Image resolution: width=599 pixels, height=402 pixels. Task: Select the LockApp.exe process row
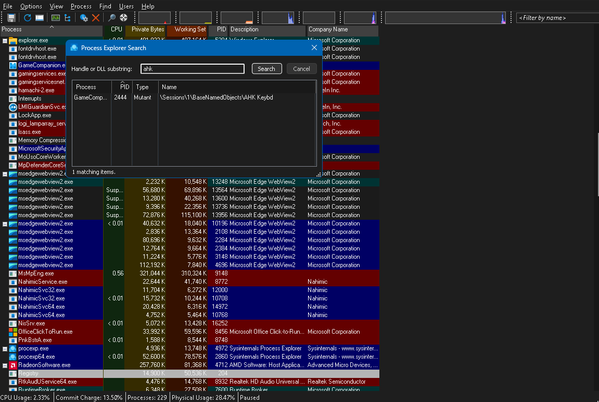(x=34, y=115)
